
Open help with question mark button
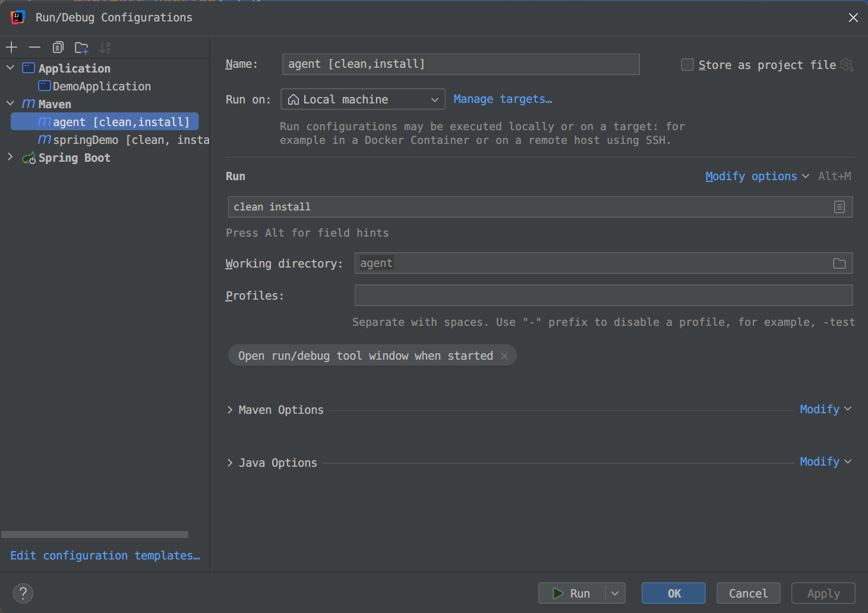(23, 593)
